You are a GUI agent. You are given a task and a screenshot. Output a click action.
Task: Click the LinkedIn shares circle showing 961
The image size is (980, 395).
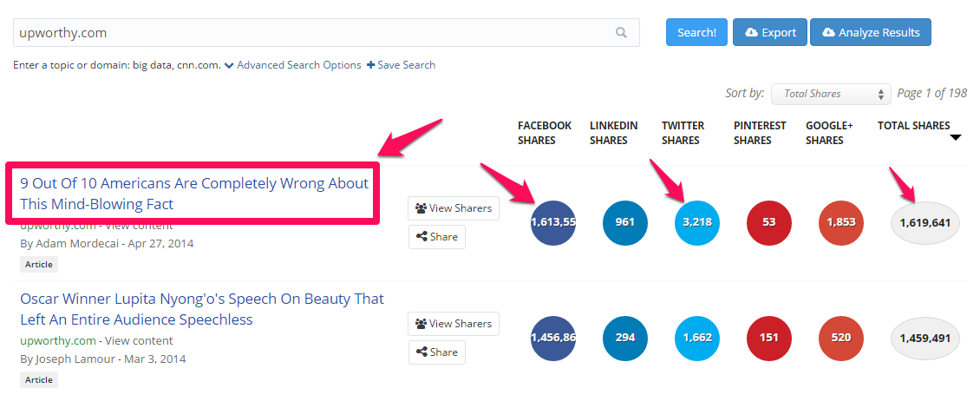[x=625, y=222]
